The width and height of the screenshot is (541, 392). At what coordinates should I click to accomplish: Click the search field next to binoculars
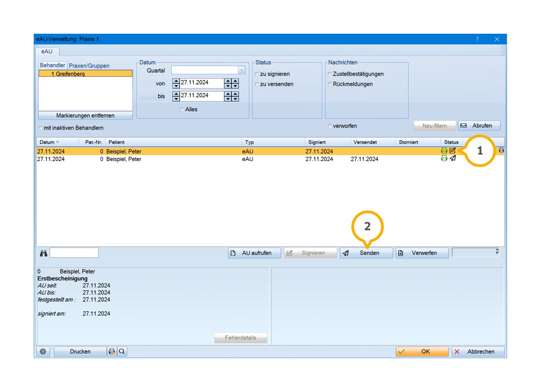pos(74,252)
